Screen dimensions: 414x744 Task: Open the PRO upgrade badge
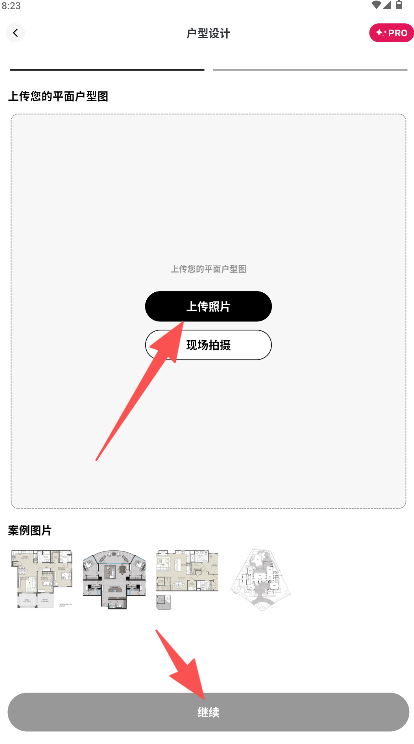click(x=391, y=33)
